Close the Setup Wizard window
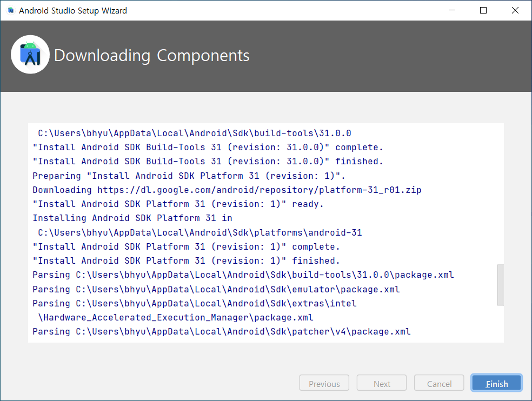The width and height of the screenshot is (532, 401). point(515,10)
